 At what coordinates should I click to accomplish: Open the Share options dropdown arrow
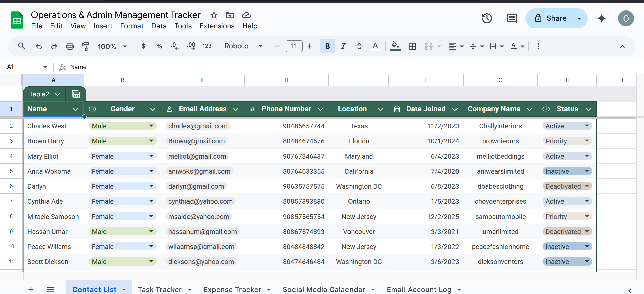tap(579, 18)
